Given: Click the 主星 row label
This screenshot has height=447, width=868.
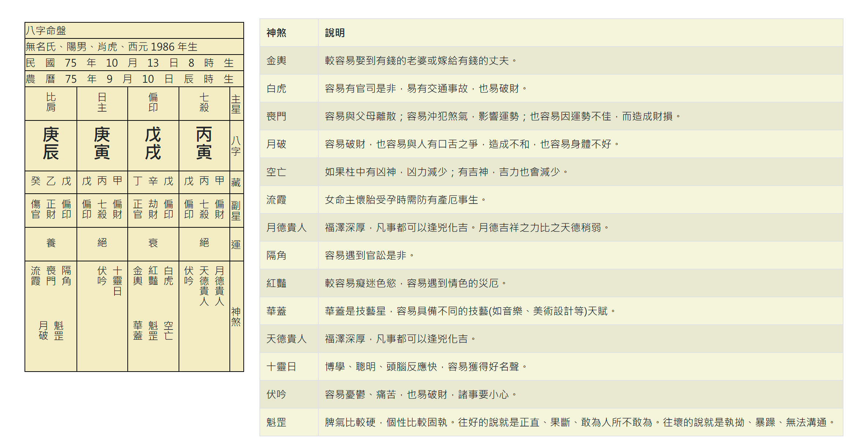Looking at the screenshot, I should [236, 104].
